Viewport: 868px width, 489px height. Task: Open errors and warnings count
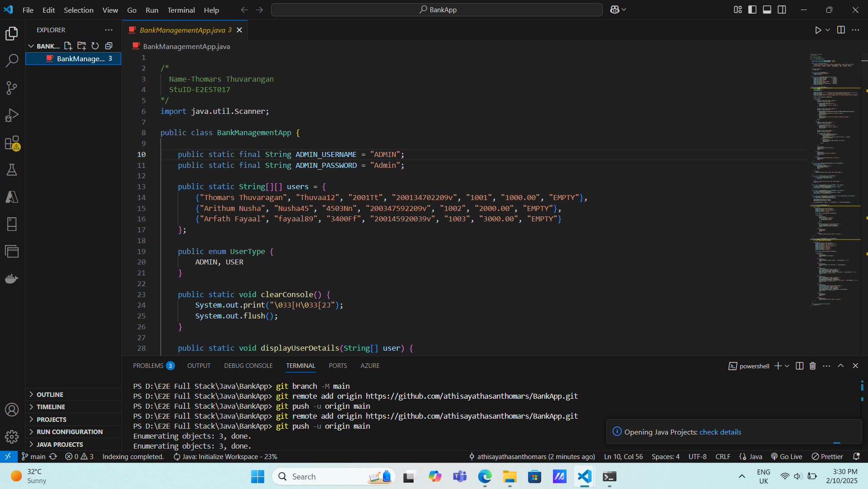pos(79,456)
